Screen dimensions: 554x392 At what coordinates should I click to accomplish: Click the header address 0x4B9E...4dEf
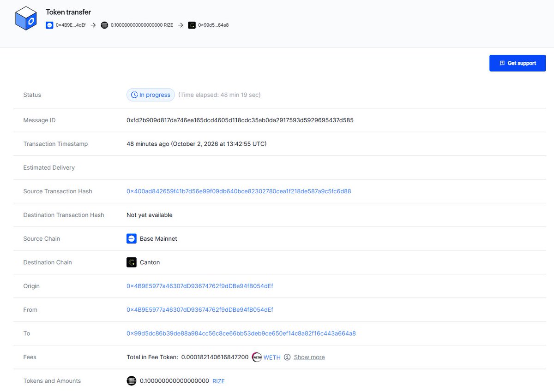click(71, 25)
